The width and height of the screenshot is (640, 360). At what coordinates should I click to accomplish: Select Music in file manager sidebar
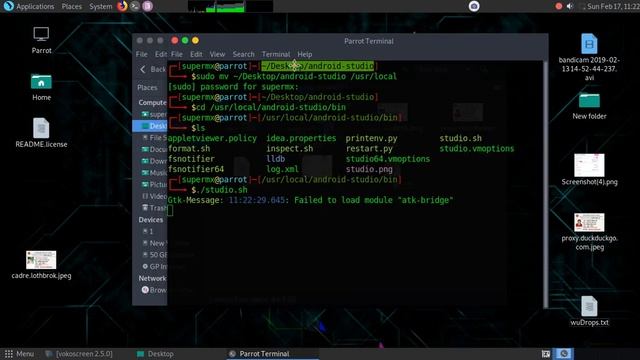coord(151,173)
